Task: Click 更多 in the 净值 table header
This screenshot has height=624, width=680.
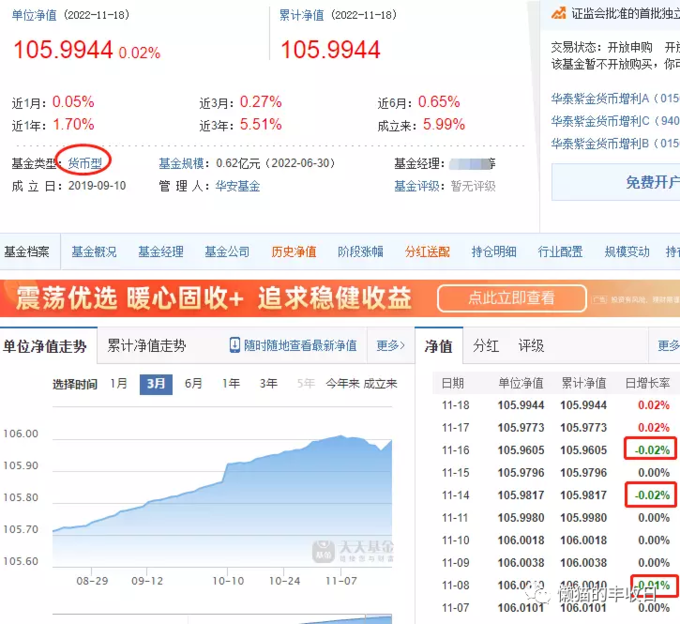Action: point(668,346)
